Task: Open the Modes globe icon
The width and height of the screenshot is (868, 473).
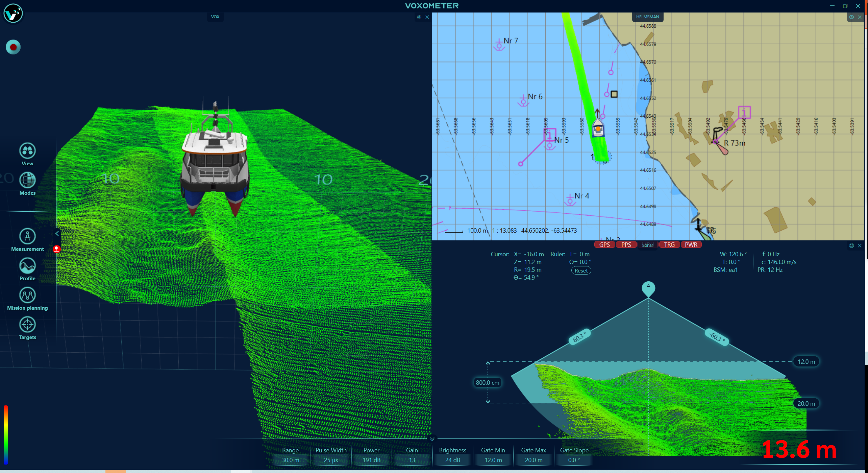Action: click(x=27, y=180)
